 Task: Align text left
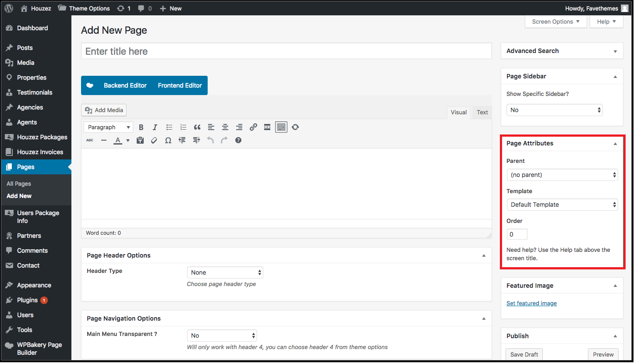click(x=211, y=127)
